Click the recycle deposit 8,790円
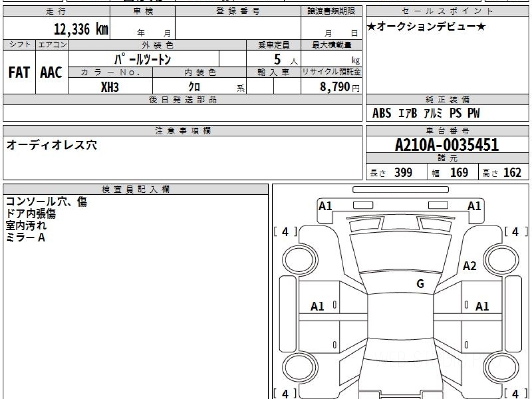 pyautogui.click(x=340, y=87)
